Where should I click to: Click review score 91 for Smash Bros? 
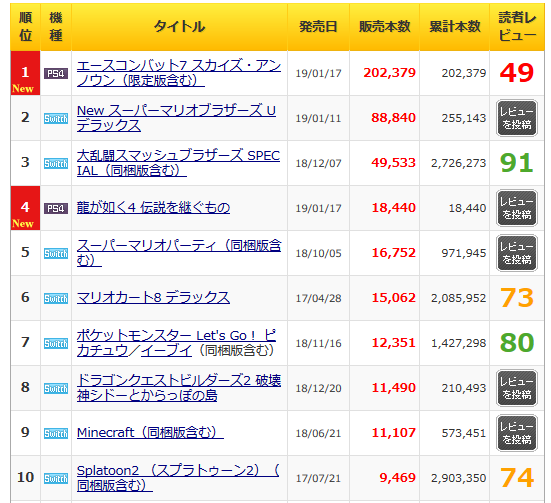coord(517,163)
